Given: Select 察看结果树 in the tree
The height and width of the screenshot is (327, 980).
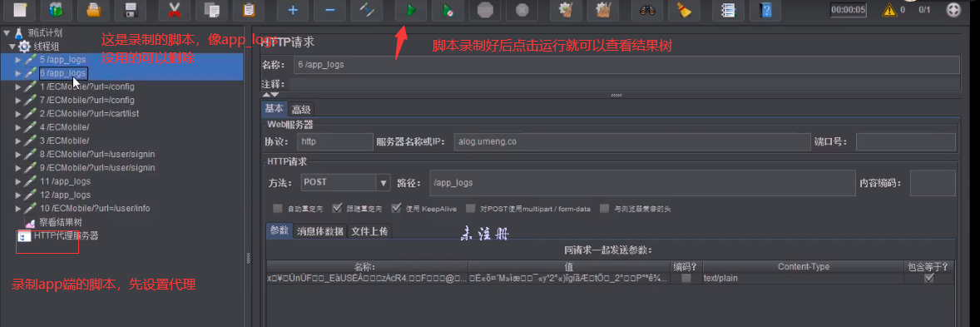Looking at the screenshot, I should pos(61,222).
